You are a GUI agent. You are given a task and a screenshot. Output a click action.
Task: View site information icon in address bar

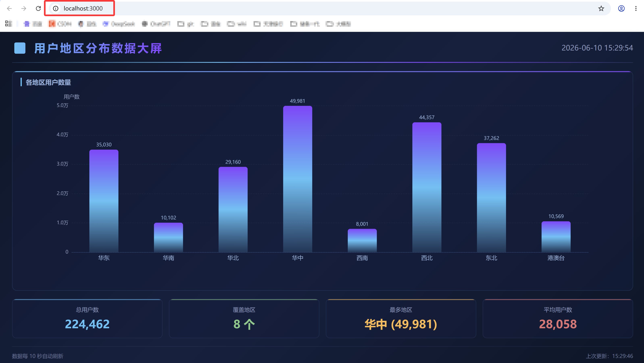pyautogui.click(x=55, y=8)
